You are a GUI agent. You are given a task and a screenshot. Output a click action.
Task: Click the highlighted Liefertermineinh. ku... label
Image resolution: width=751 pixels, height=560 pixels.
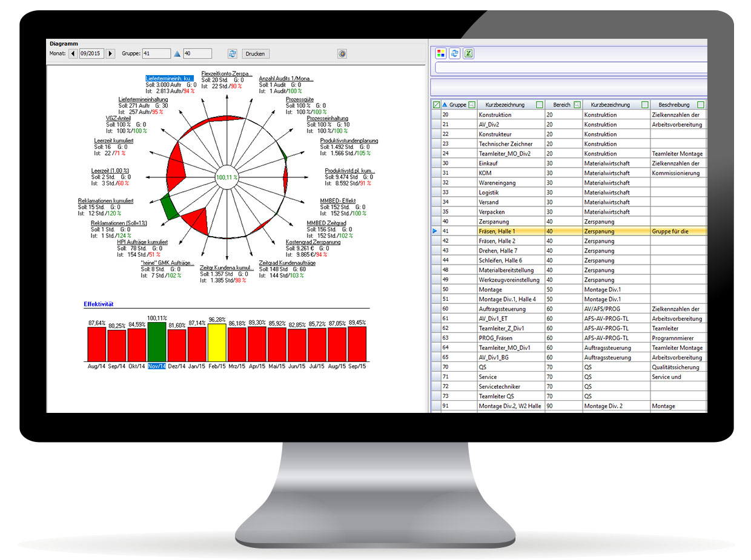click(x=170, y=79)
